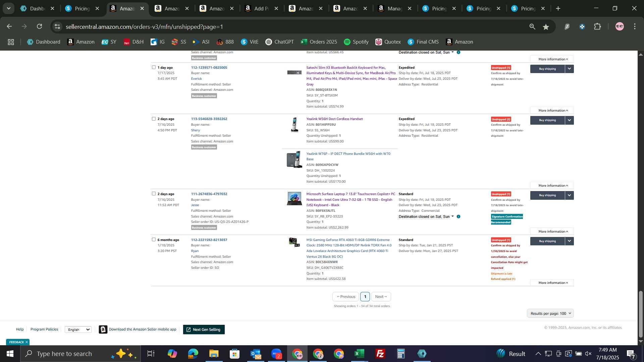This screenshot has height=362, width=644.
Task: Open the browser extensions puzzle icon
Action: pyautogui.click(x=597, y=26)
